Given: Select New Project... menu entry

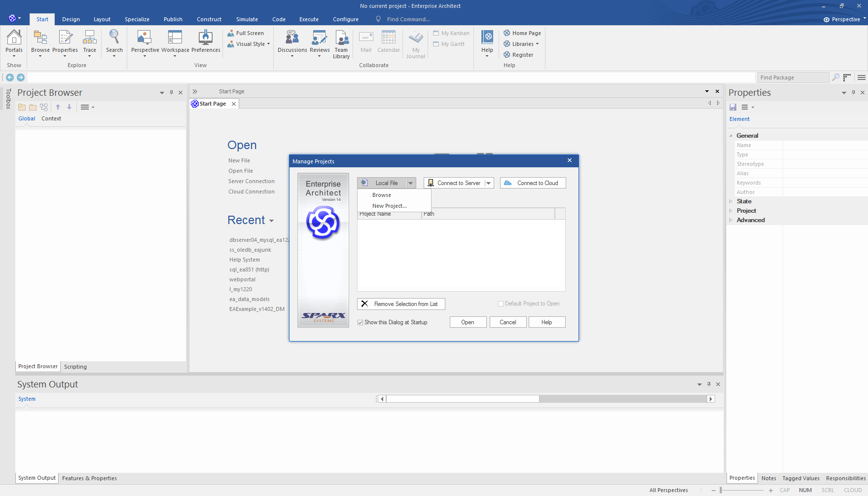Looking at the screenshot, I should [x=389, y=206].
